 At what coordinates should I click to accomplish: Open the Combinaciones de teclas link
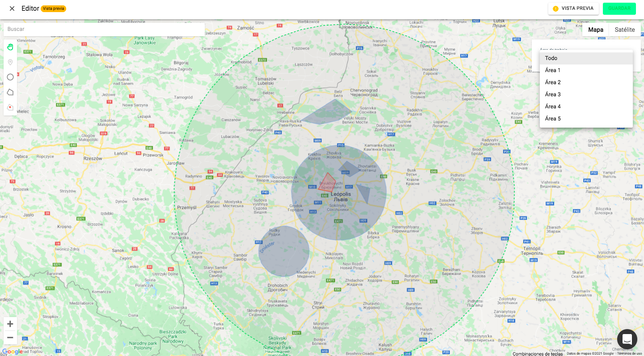(538, 354)
